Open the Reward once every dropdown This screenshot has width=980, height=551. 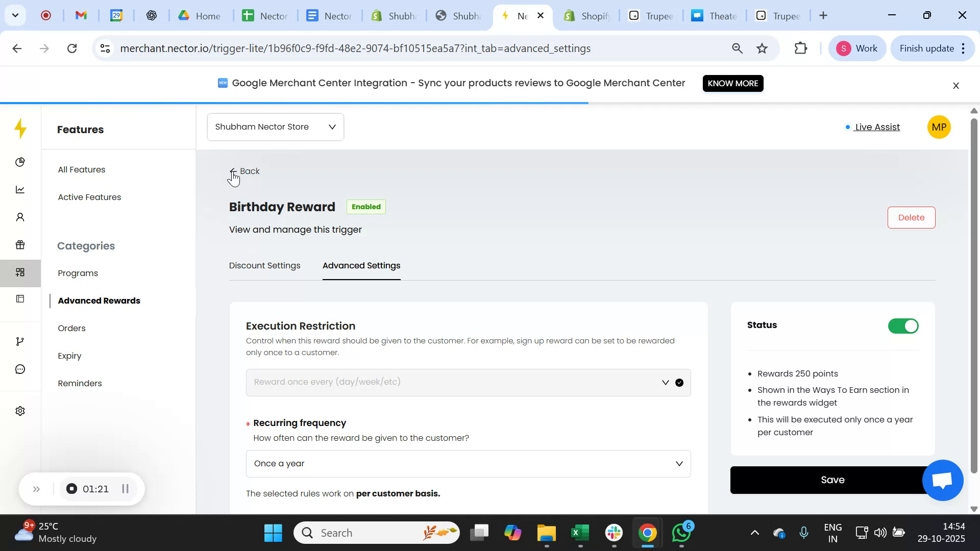point(665,382)
